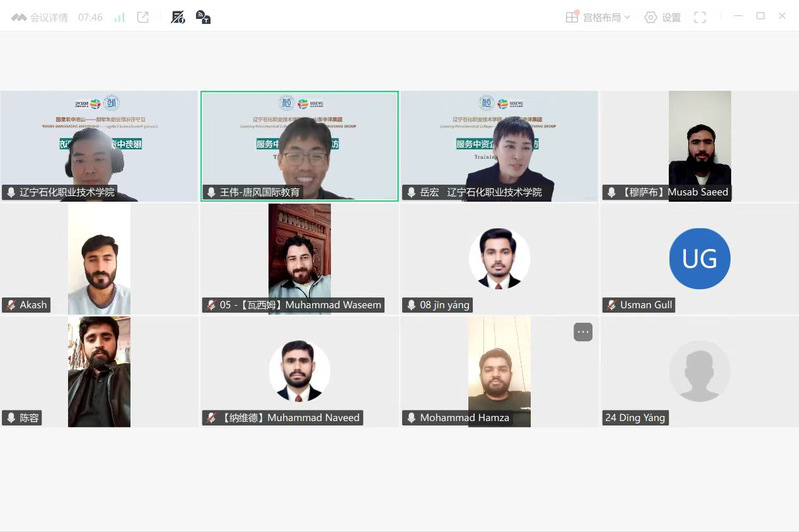Toggle microphone icon for Usman Gull

click(611, 305)
